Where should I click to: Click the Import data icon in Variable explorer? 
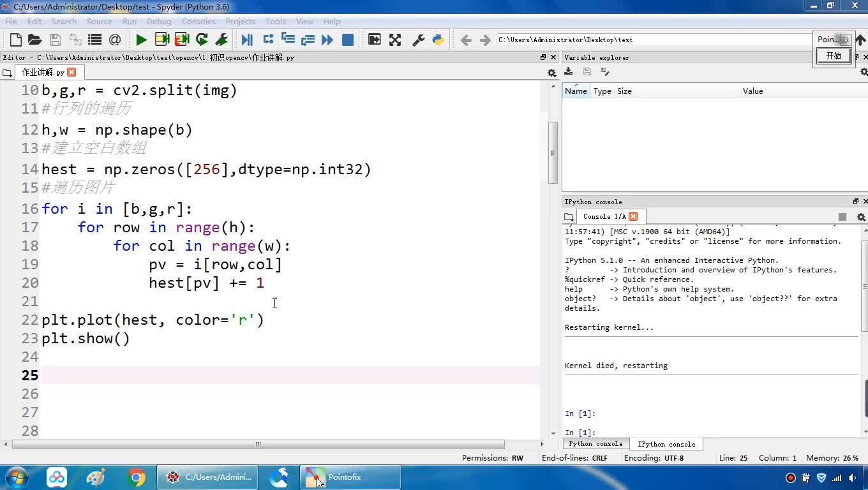[x=569, y=72]
